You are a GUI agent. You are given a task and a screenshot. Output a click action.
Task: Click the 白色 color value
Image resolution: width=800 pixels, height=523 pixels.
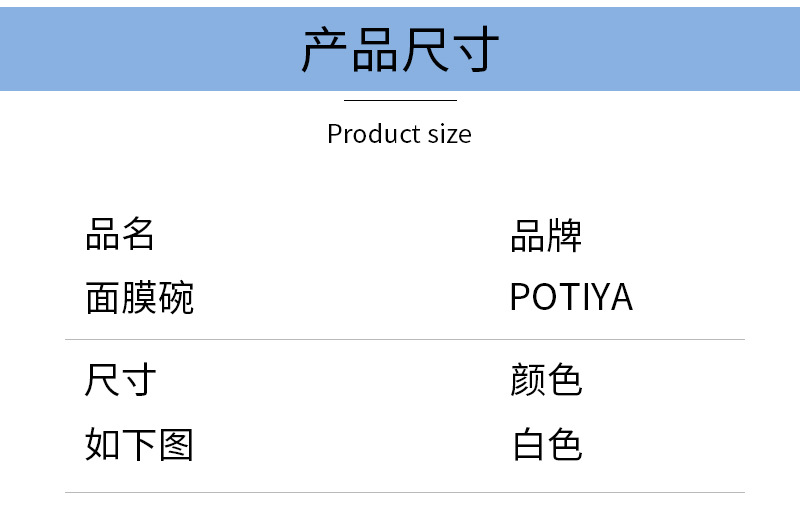(546, 445)
